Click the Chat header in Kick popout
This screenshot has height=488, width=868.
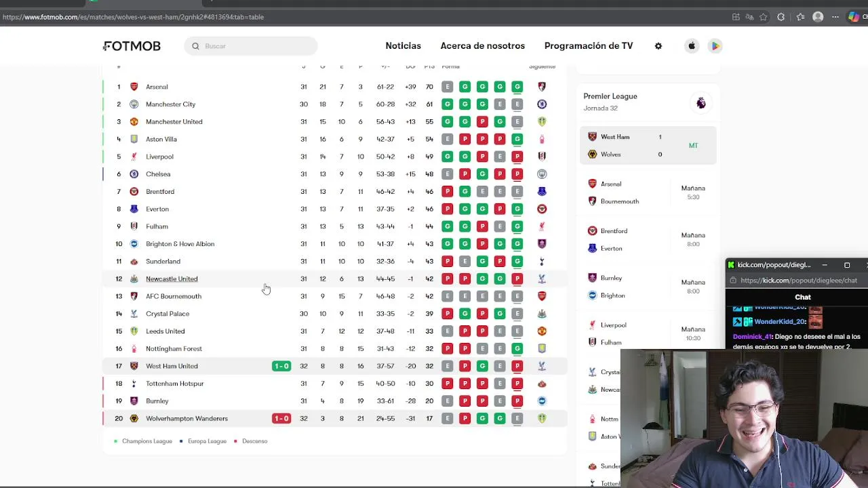802,297
